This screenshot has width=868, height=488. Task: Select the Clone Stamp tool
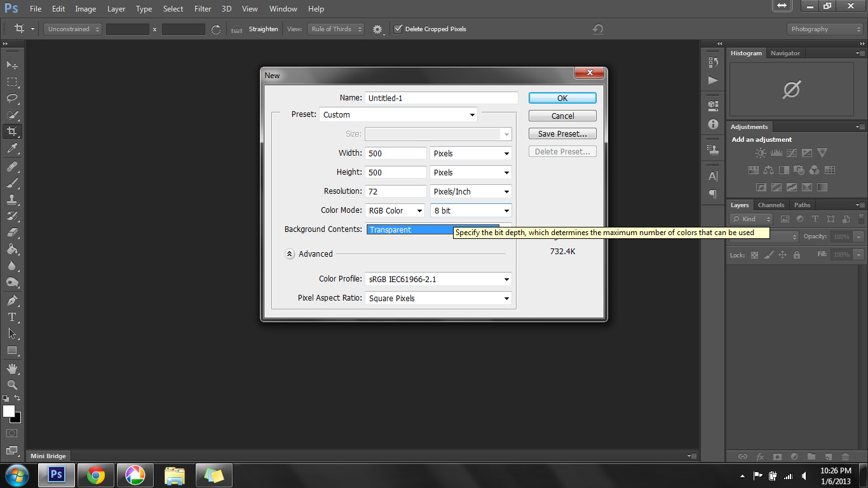tap(12, 200)
